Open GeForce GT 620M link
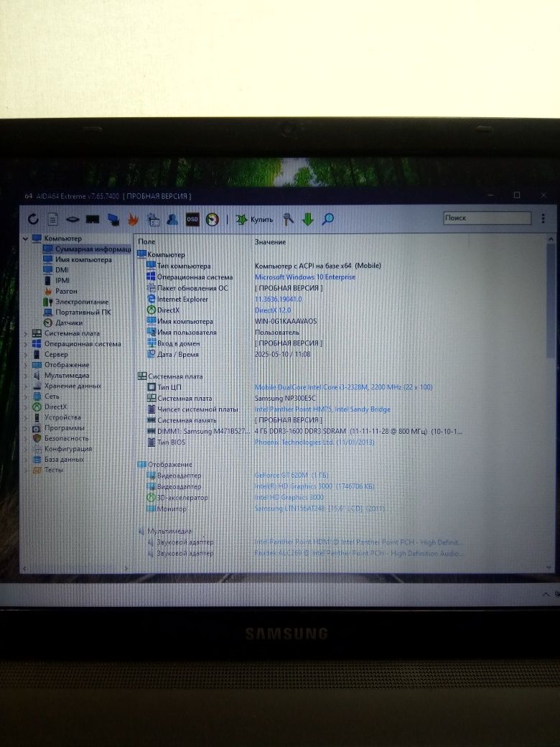Image resolution: width=560 pixels, height=747 pixels. click(x=291, y=475)
